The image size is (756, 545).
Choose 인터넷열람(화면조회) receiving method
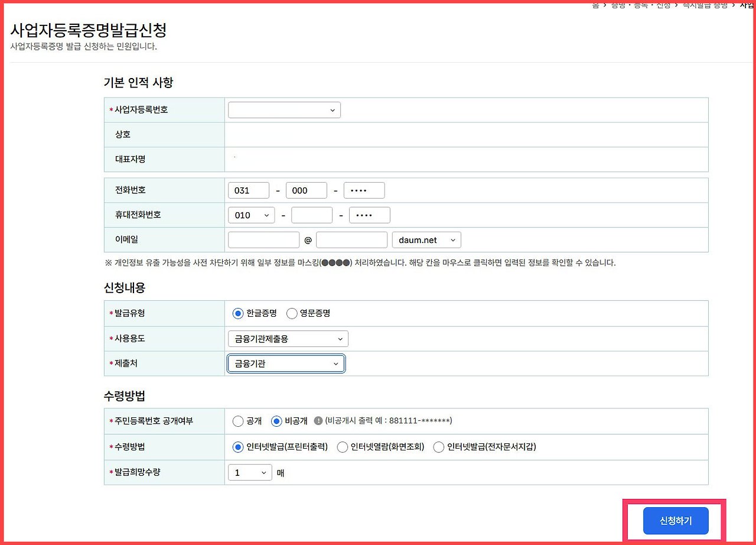[x=343, y=447]
